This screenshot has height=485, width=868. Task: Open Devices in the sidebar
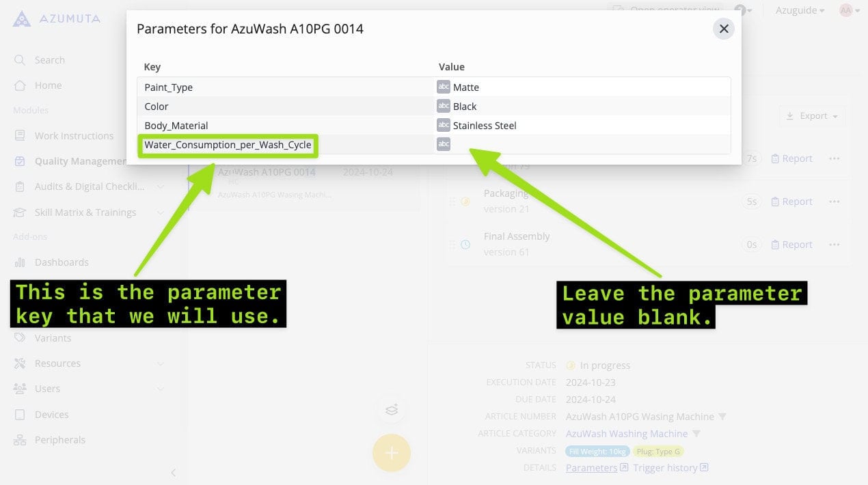coord(51,415)
